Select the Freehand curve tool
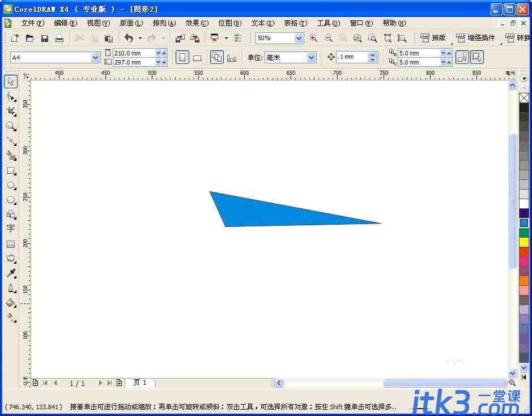The height and width of the screenshot is (416, 532). [x=11, y=141]
